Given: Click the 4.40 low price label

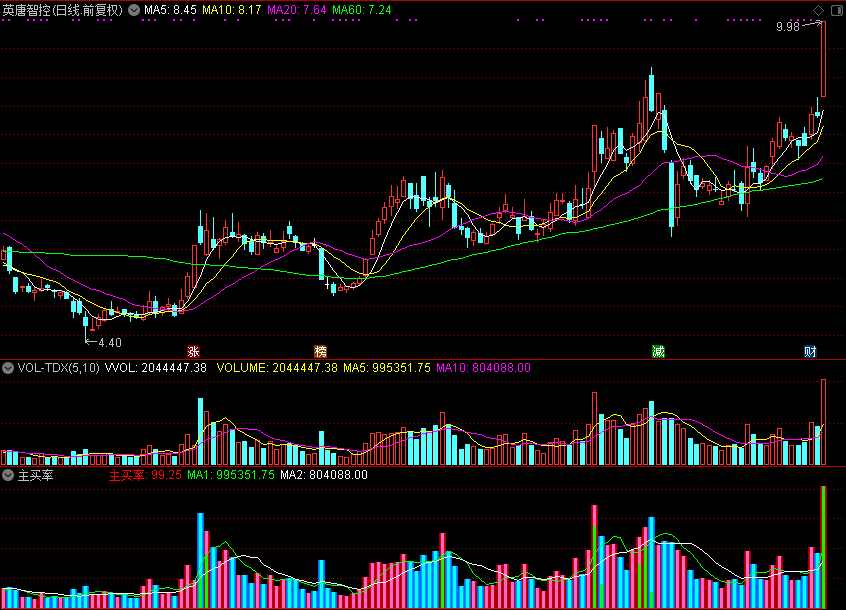Looking at the screenshot, I should point(110,342).
